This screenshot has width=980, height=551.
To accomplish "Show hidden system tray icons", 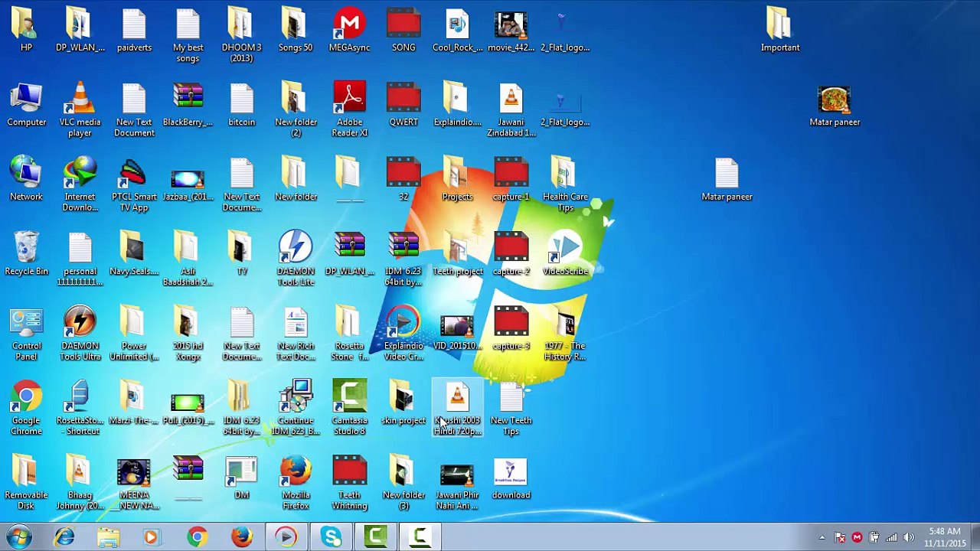I will tap(822, 537).
